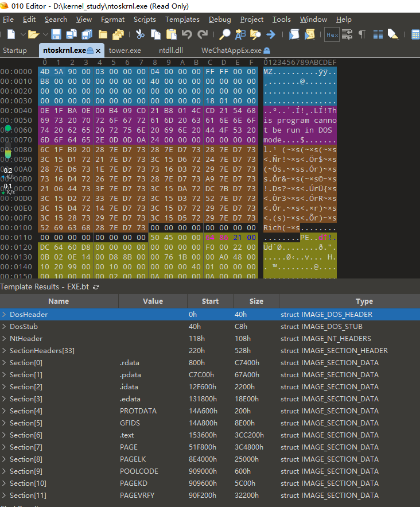Click the Name column header
Image resolution: width=420 pixels, height=507 pixels.
point(59,301)
